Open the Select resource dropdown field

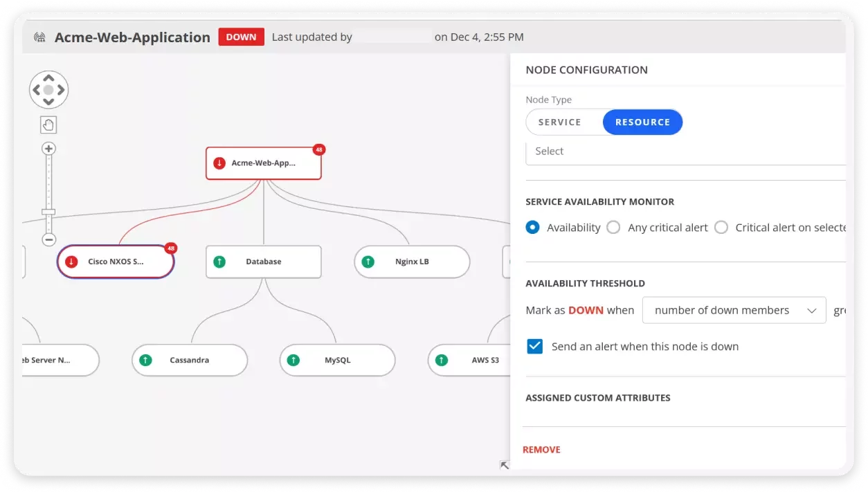pos(685,152)
